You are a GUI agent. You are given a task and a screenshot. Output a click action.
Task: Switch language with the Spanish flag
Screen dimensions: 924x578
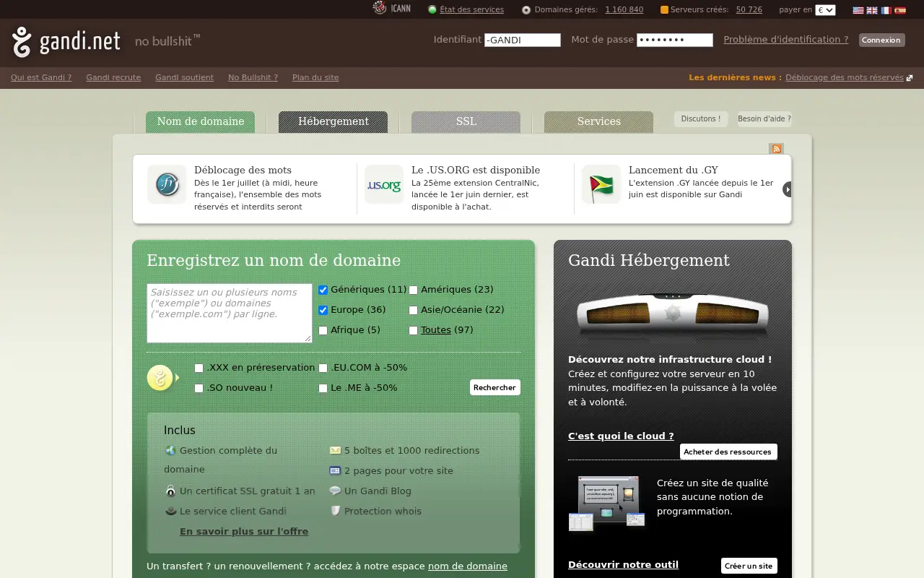point(900,10)
